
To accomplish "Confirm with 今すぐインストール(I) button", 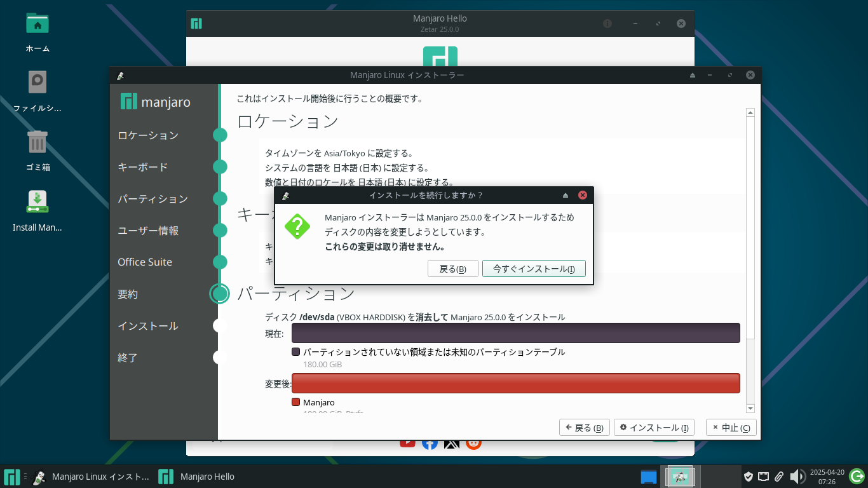I will (534, 269).
